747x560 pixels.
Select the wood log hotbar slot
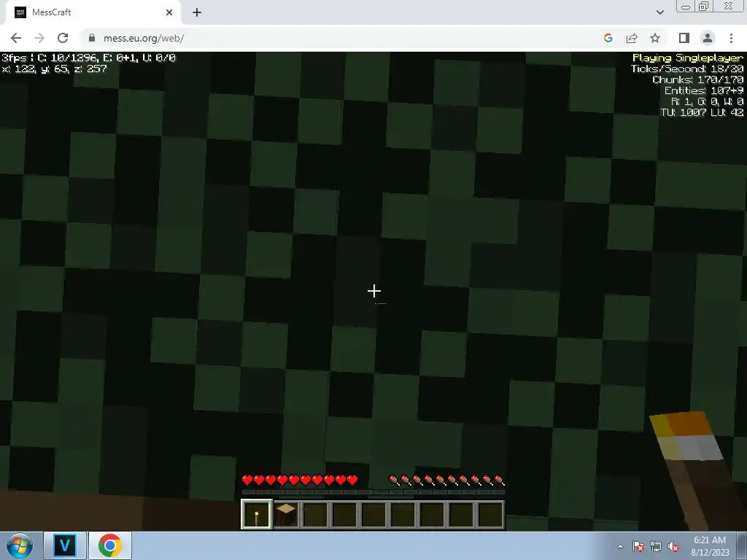[286, 514]
